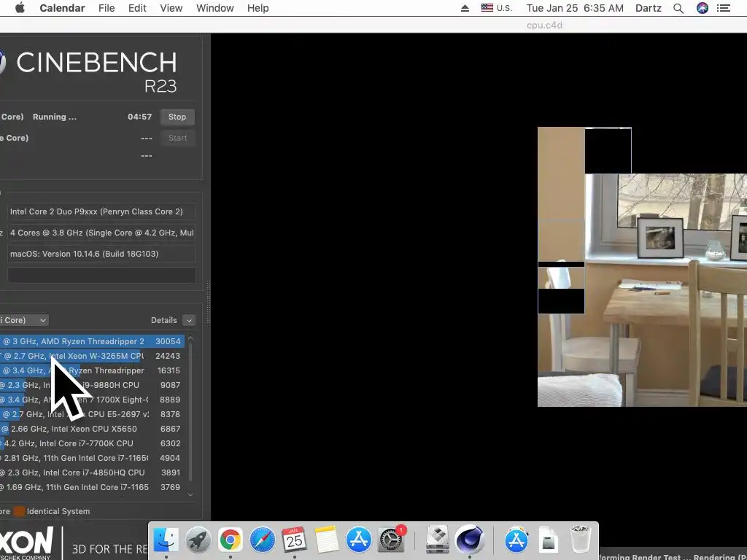This screenshot has width=747, height=560.
Task: Open the ranking mode dropdown ending in Core)
Action: pyautogui.click(x=24, y=320)
